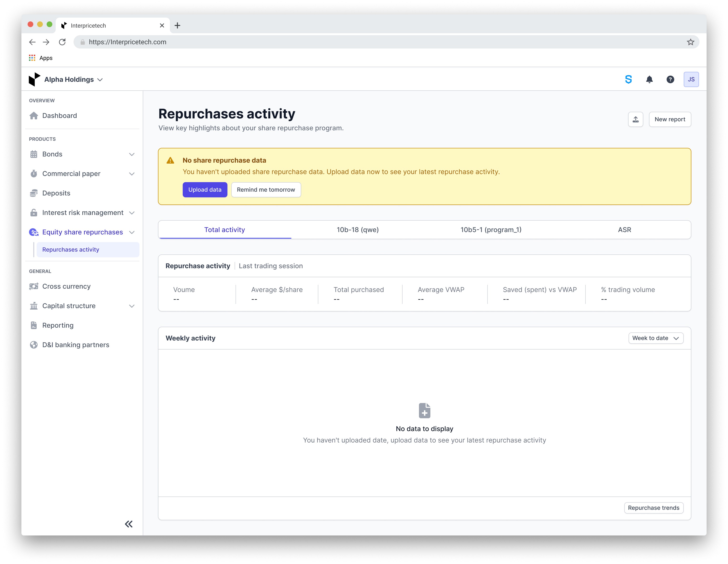
Task: Expand Capital structure section
Action: (132, 306)
